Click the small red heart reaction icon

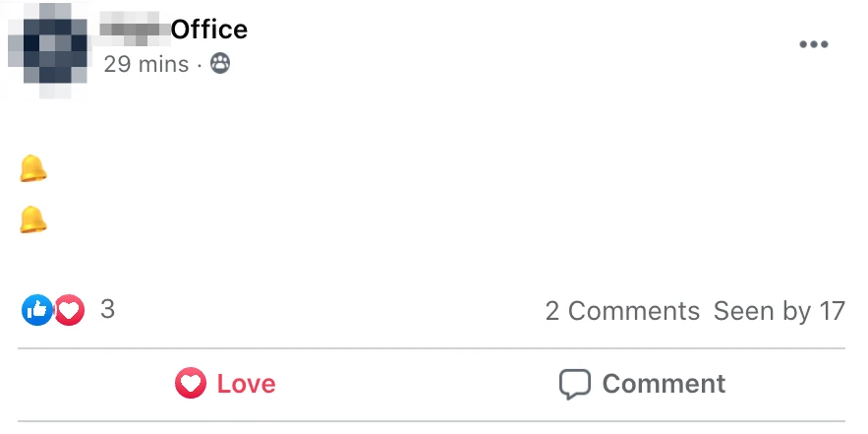click(69, 310)
